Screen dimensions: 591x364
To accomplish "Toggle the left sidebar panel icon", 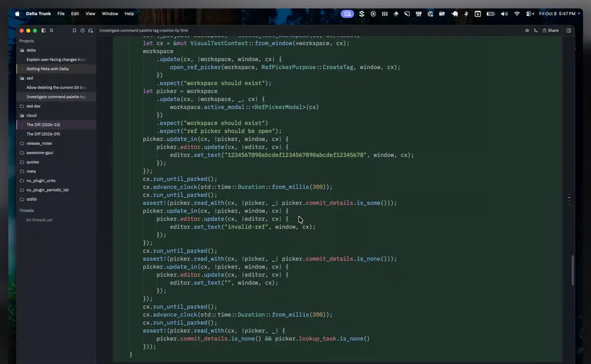I will point(43,30).
